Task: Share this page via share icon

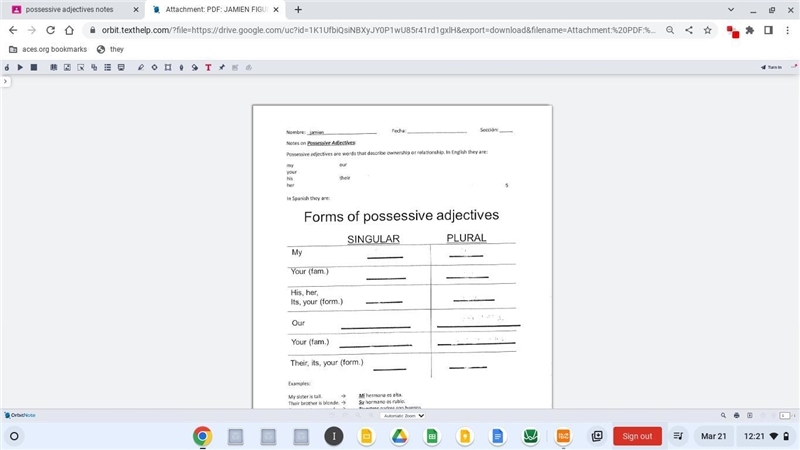Action: (x=689, y=30)
